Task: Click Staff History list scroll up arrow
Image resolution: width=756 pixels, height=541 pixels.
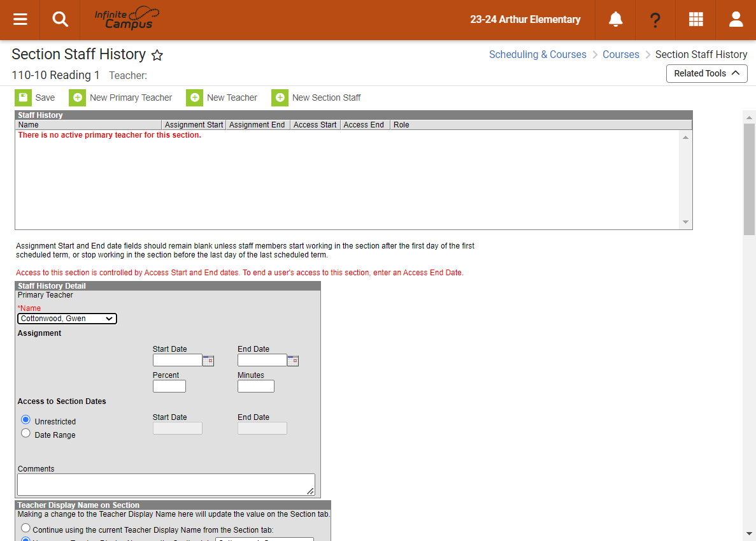Action: (x=685, y=138)
